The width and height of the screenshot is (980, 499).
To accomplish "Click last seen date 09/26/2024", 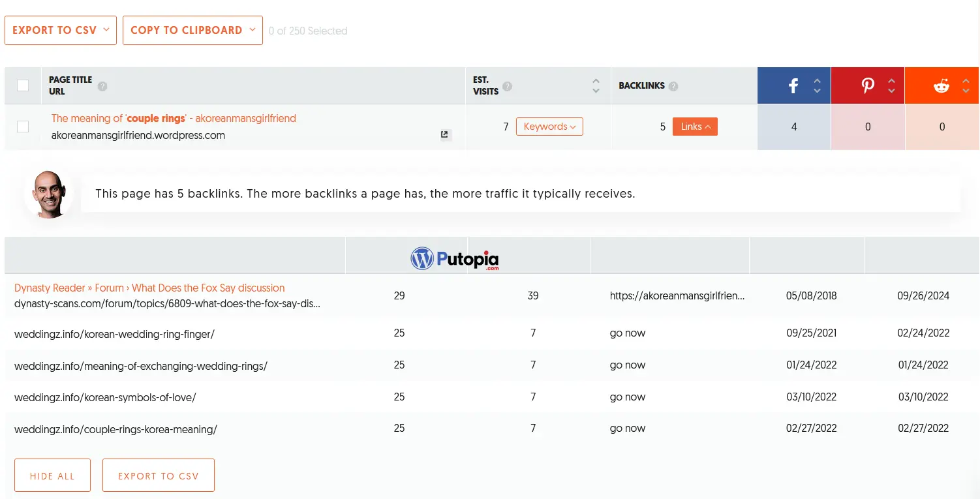I will (923, 295).
